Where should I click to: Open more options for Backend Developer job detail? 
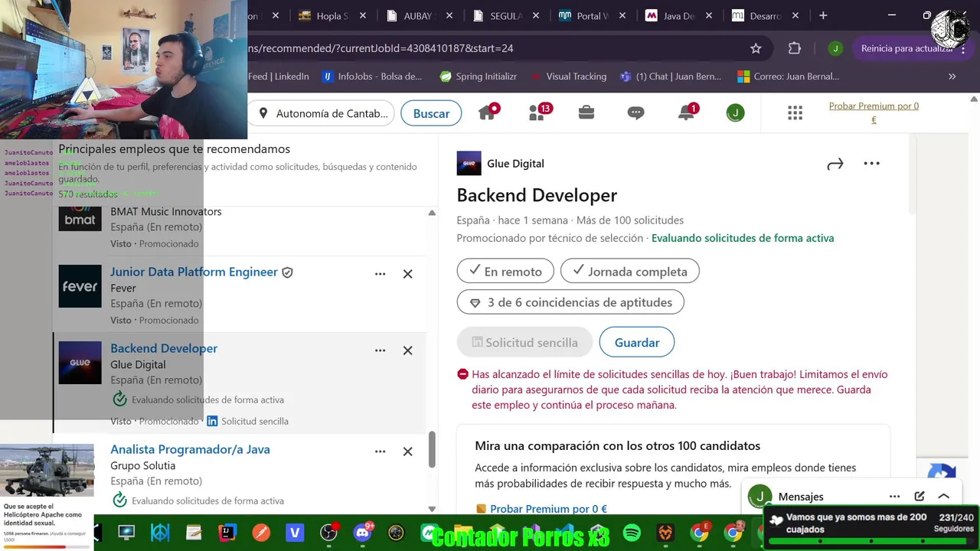871,163
